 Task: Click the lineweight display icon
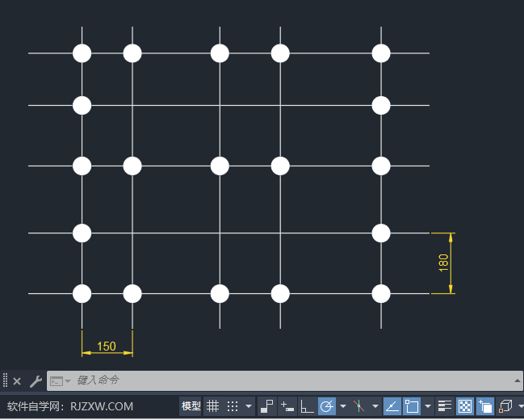(x=445, y=405)
